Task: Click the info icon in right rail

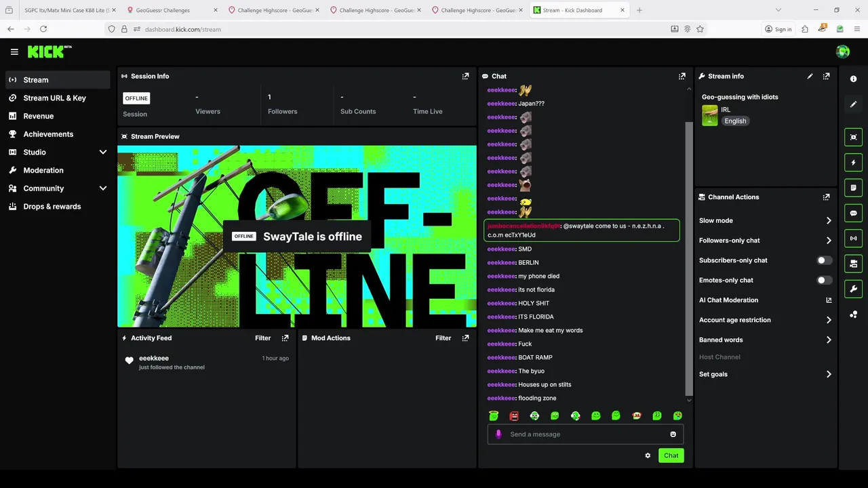Action: click(853, 79)
